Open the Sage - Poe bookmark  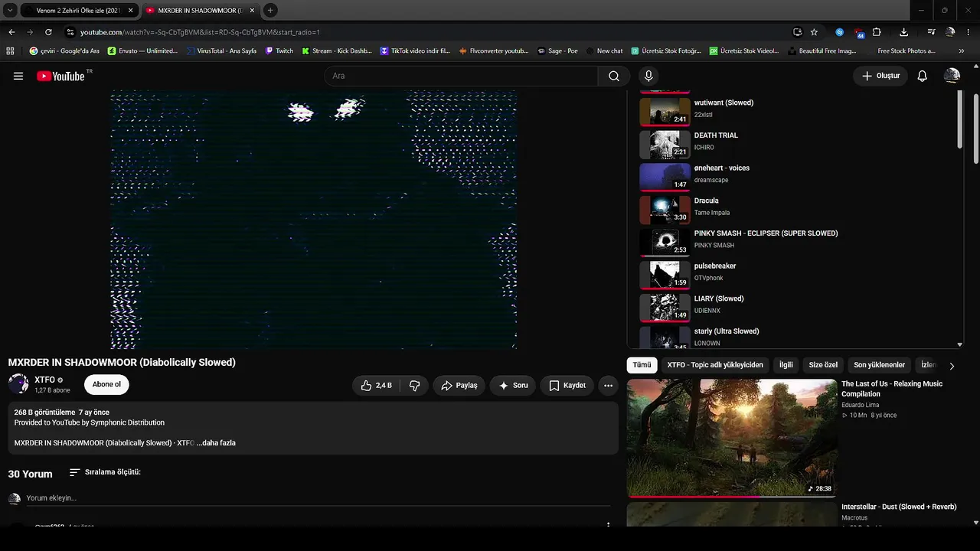click(x=557, y=51)
